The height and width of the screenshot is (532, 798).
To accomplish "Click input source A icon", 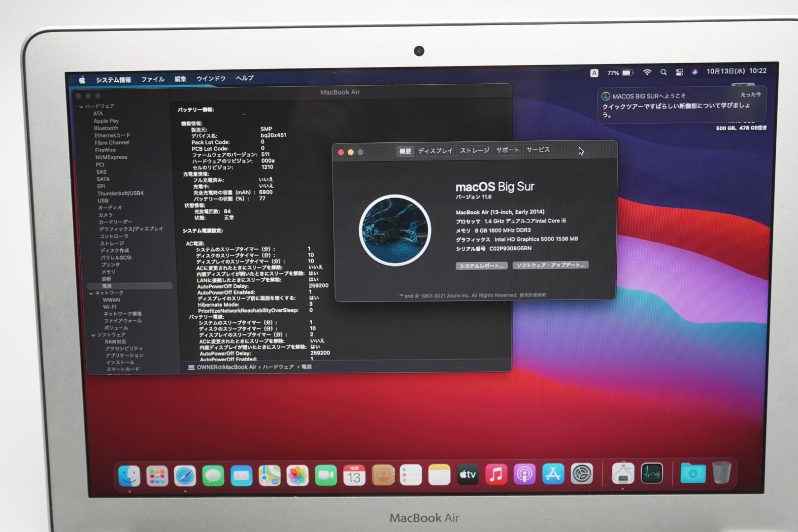I will (x=594, y=73).
